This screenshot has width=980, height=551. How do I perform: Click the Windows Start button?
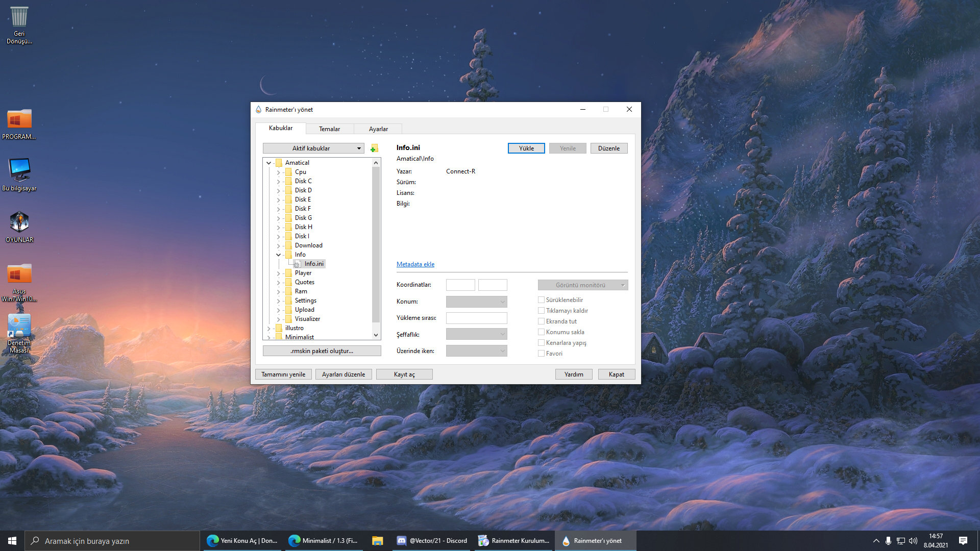[12, 541]
